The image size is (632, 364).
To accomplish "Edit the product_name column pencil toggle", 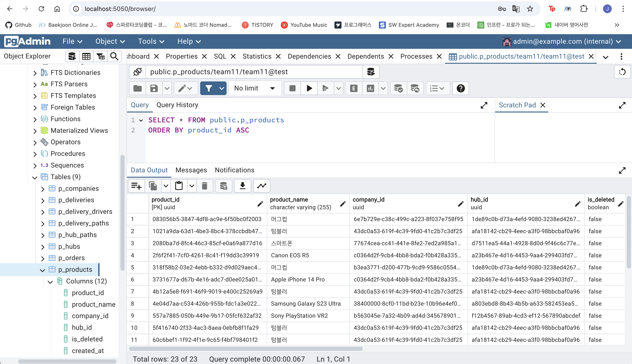I will (x=343, y=204).
